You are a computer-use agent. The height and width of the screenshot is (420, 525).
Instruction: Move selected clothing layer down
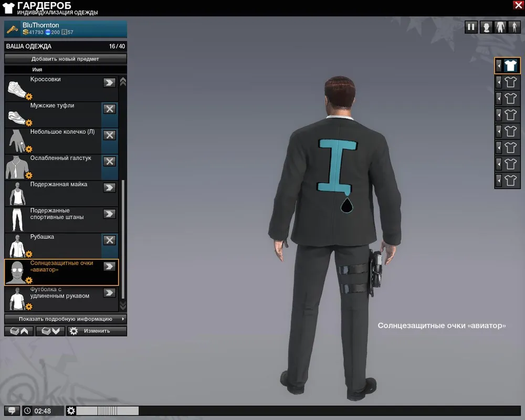(x=50, y=331)
